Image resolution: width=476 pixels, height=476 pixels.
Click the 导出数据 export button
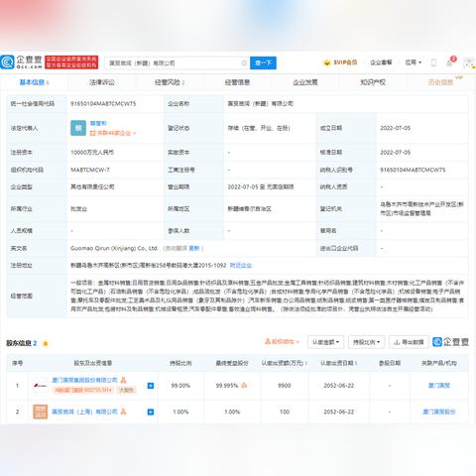[x=409, y=342]
